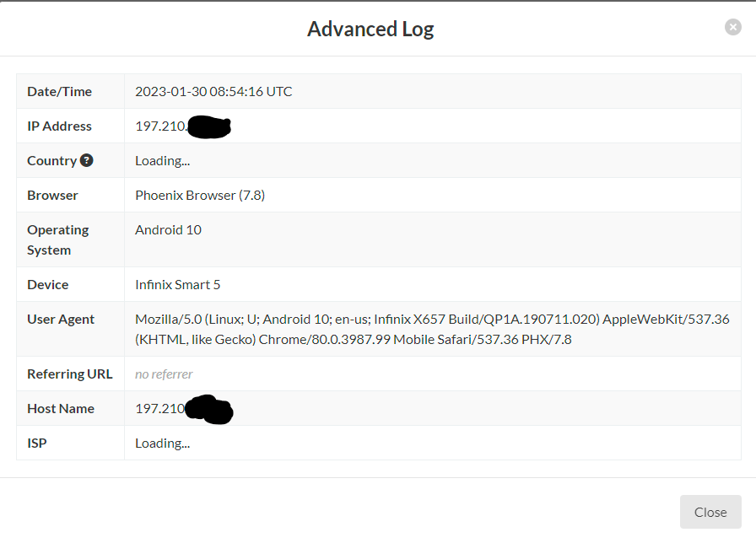
Task: Click the Country Loading... text
Action: click(163, 161)
